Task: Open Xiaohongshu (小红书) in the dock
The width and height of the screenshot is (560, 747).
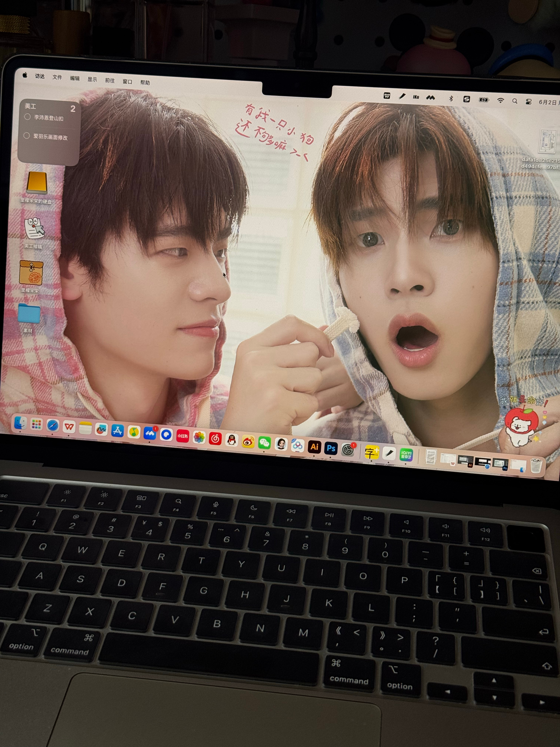Action: pyautogui.click(x=183, y=436)
